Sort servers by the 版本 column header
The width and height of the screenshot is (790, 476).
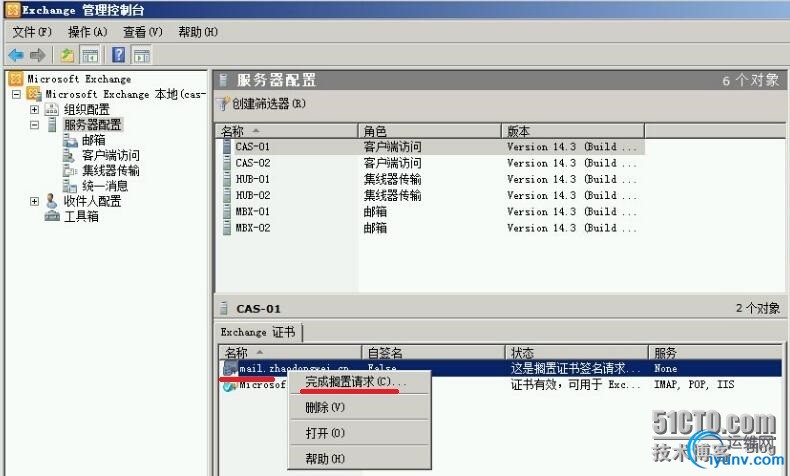[x=573, y=131]
